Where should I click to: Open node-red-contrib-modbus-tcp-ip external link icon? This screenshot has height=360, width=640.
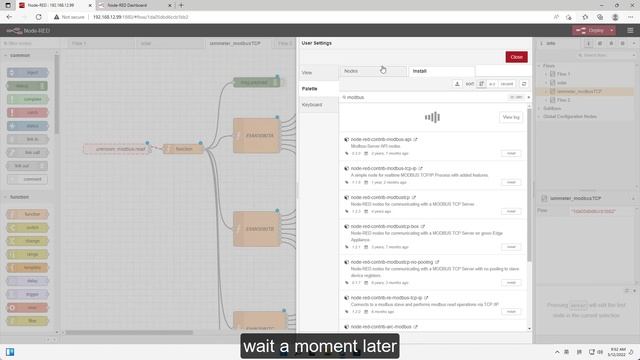[x=420, y=169]
